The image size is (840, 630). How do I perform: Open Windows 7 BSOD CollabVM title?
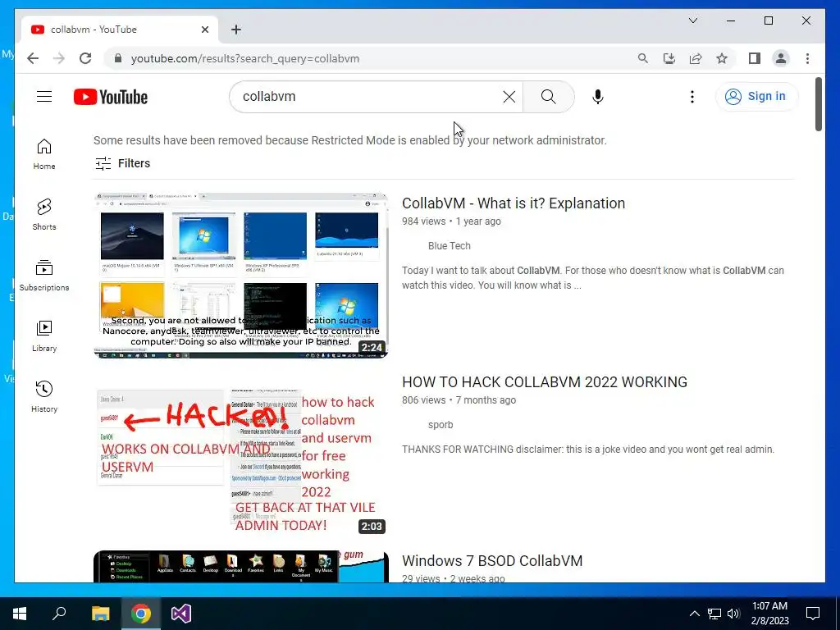tap(492, 561)
